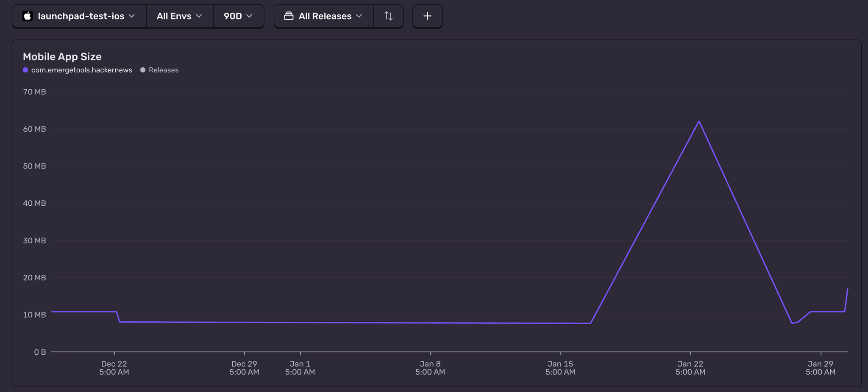Click the chevron beside All Releases
The image size is (868, 392).
(x=359, y=16)
